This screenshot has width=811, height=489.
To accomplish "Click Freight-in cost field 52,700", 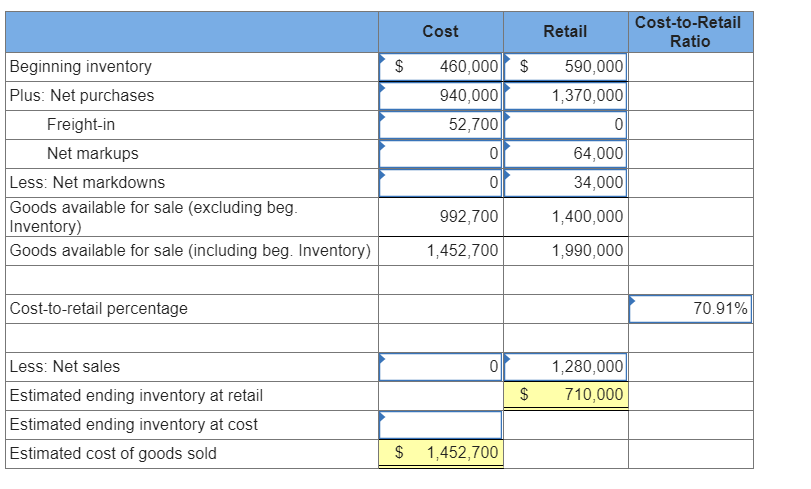I will pyautogui.click(x=441, y=125).
